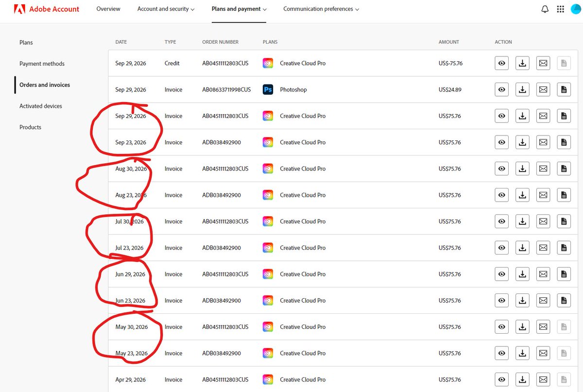Screen dimensions: 583x392
Task: View the May 30 invoice via eye icon
Action: 502,327
